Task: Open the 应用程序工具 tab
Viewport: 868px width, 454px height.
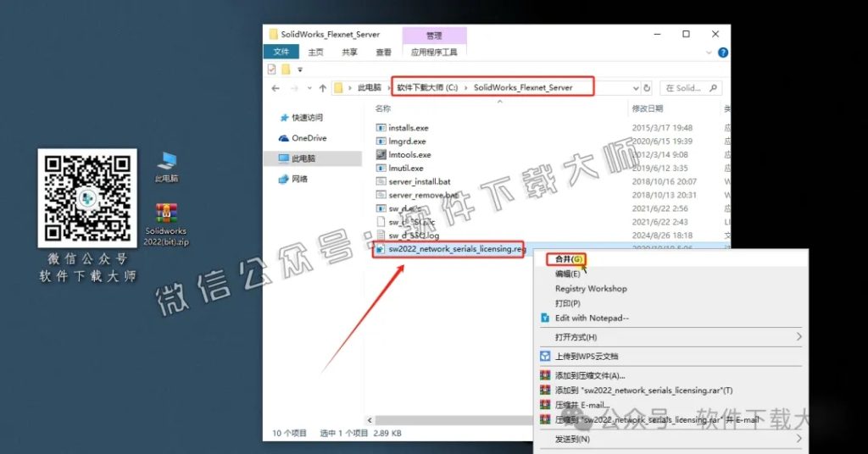Action: 434,52
